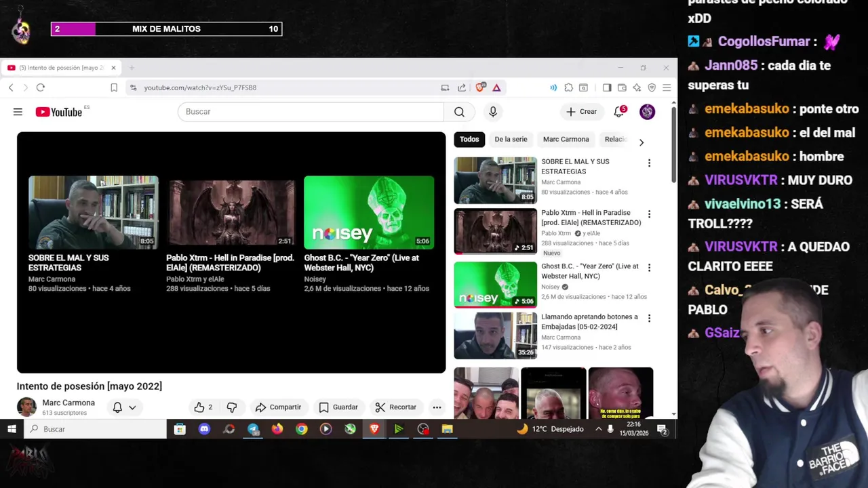868x488 pixels.
Task: Open sidebar Ghost B.C. Year Zero title
Action: [590, 271]
